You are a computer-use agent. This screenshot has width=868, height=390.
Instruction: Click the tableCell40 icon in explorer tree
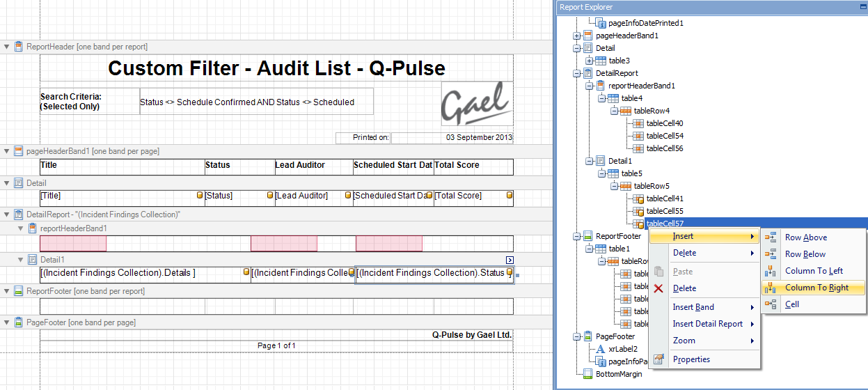coord(639,123)
